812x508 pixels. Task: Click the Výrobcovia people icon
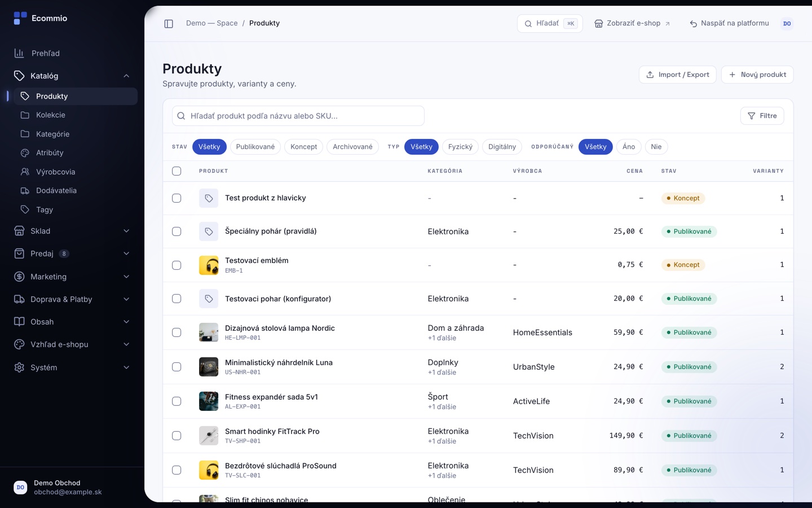(25, 172)
